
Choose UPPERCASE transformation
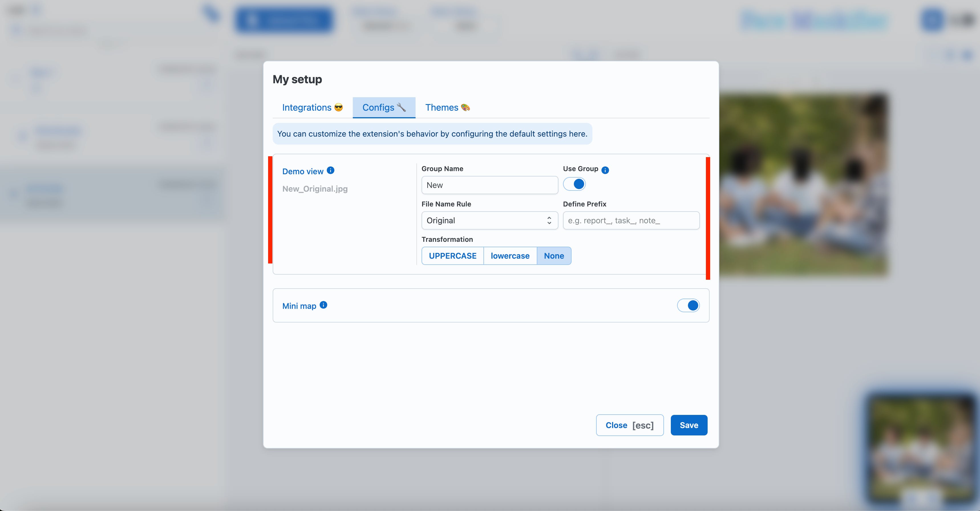pos(452,256)
